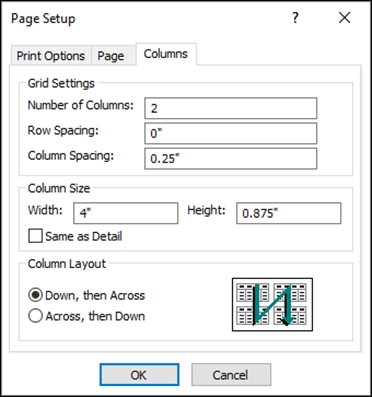Switch to the Print Options tab
This screenshot has height=397, width=372.
pos(51,56)
